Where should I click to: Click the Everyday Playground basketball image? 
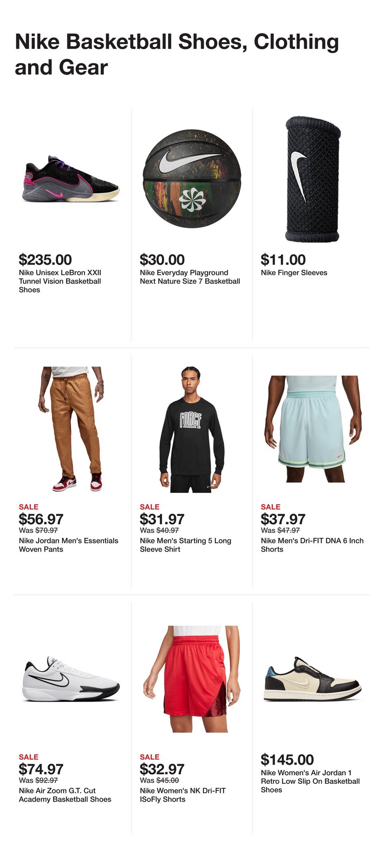pyautogui.click(x=191, y=179)
